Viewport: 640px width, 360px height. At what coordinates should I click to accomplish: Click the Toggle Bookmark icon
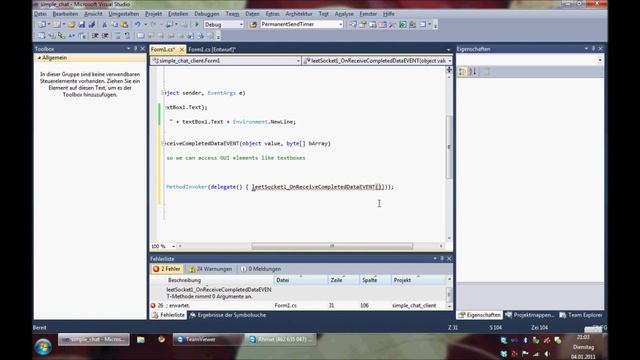[140, 36]
